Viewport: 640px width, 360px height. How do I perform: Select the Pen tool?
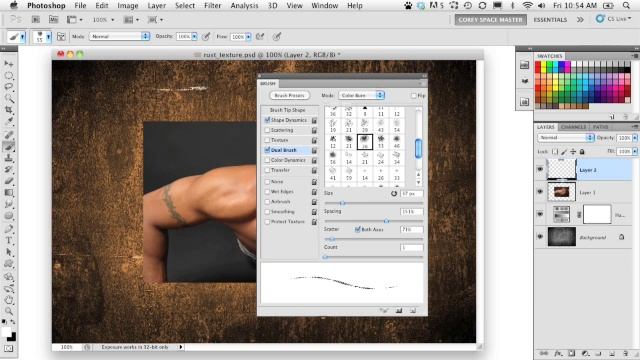[9, 229]
